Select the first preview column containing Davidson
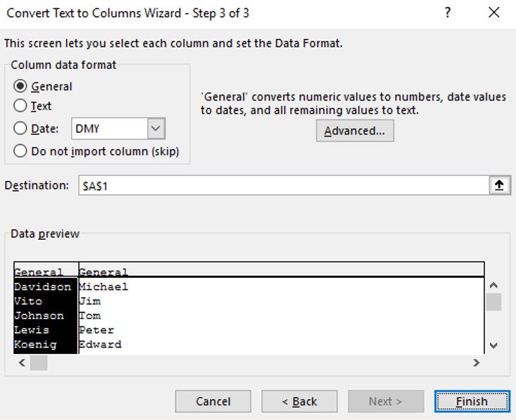The height and width of the screenshot is (420, 516). (45, 315)
